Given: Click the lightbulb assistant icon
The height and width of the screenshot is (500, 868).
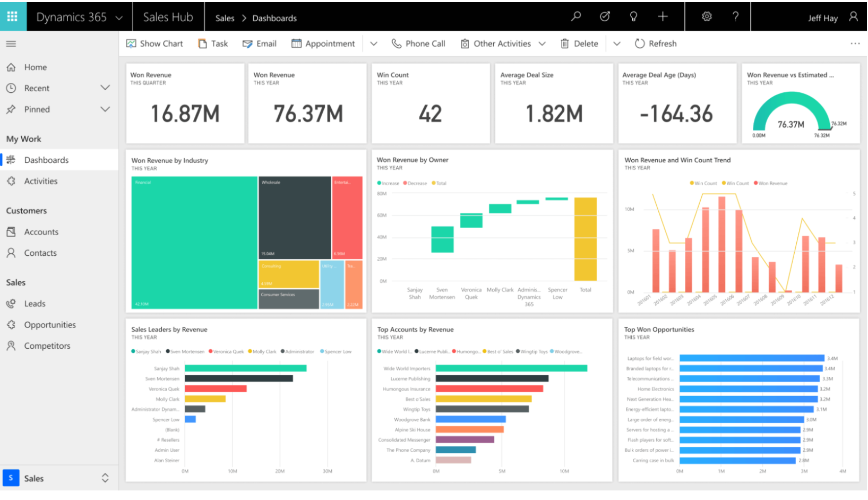Looking at the screenshot, I should point(633,16).
